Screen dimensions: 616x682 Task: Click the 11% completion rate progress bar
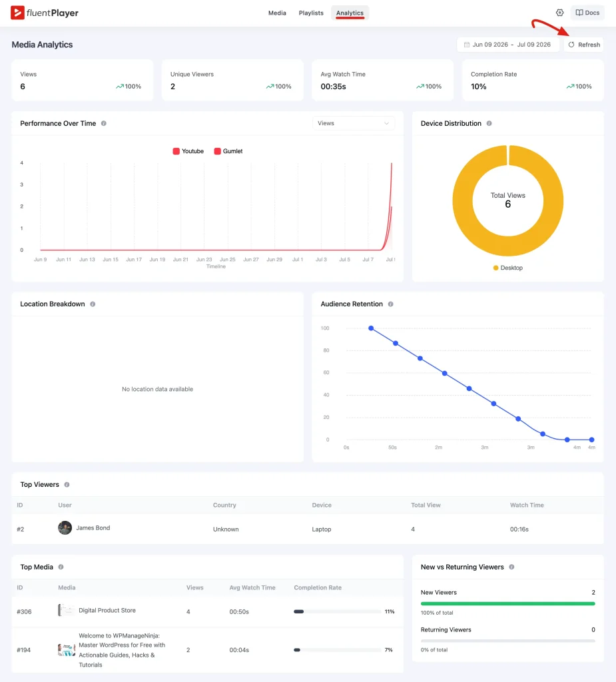pyautogui.click(x=337, y=611)
